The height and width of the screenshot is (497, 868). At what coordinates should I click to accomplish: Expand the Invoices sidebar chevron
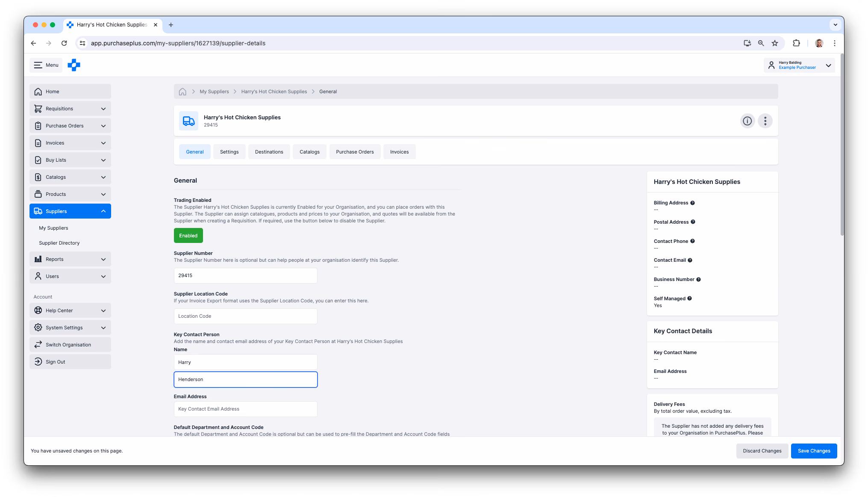point(103,143)
